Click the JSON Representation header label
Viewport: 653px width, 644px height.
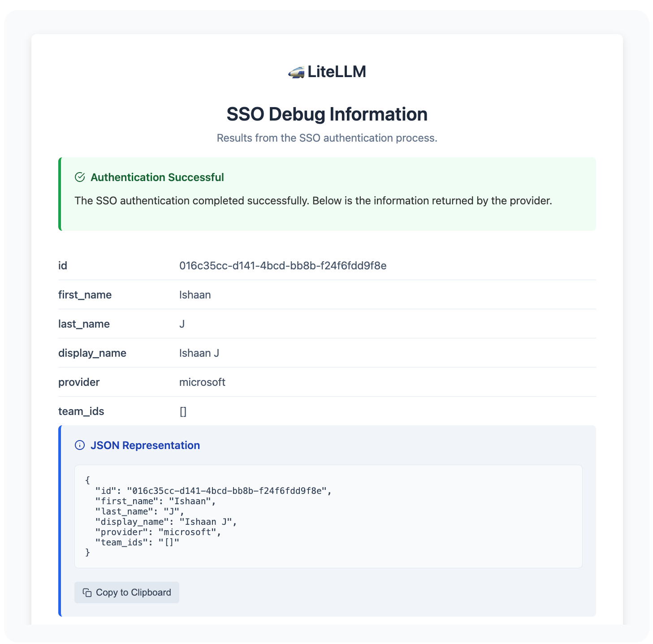(x=146, y=445)
